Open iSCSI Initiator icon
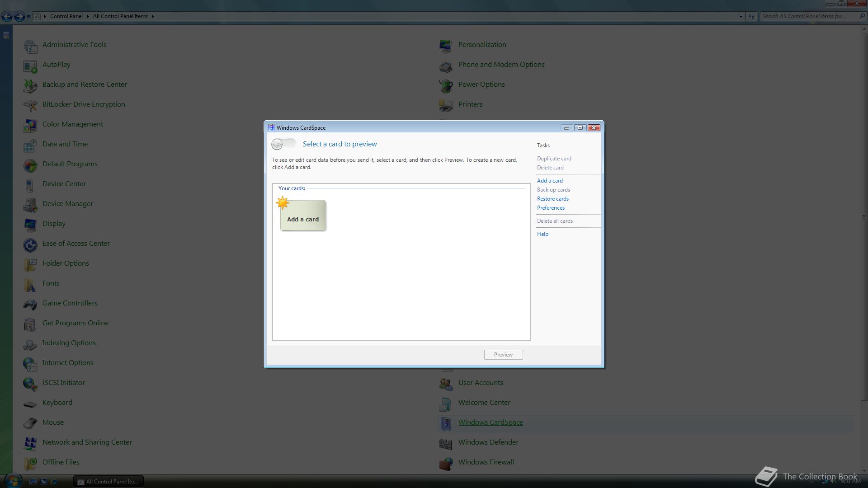 pos(30,383)
